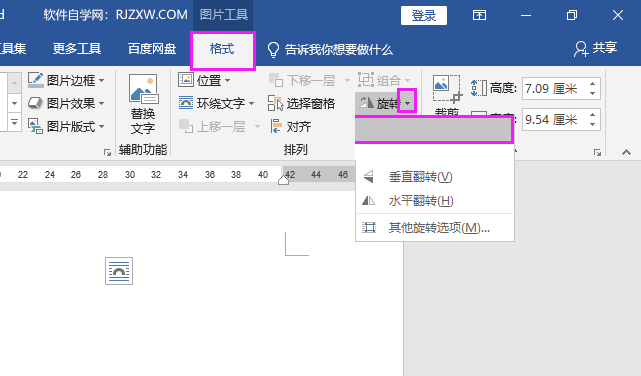
Task: Click the 垂直翻转 flip vertical icon
Action: (368, 177)
